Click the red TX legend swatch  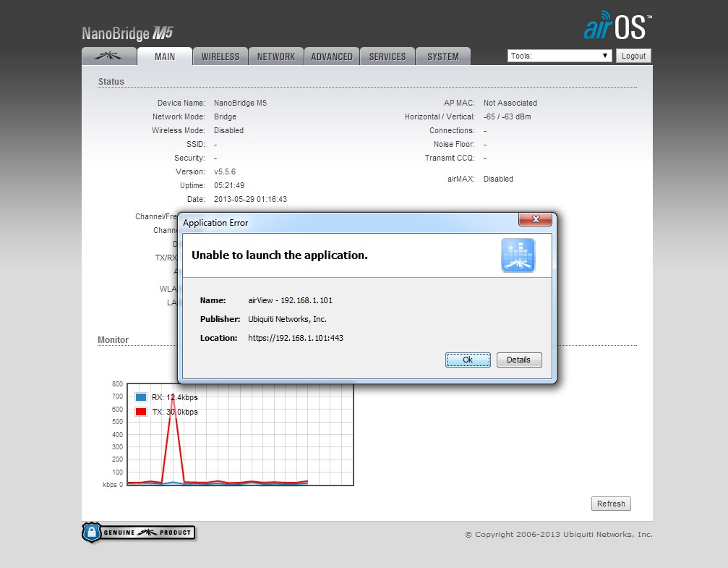141,412
